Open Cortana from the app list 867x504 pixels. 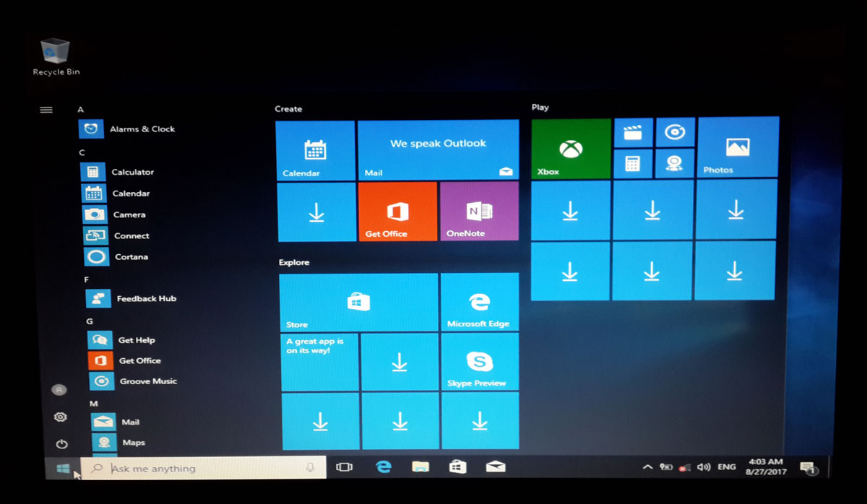(116, 256)
